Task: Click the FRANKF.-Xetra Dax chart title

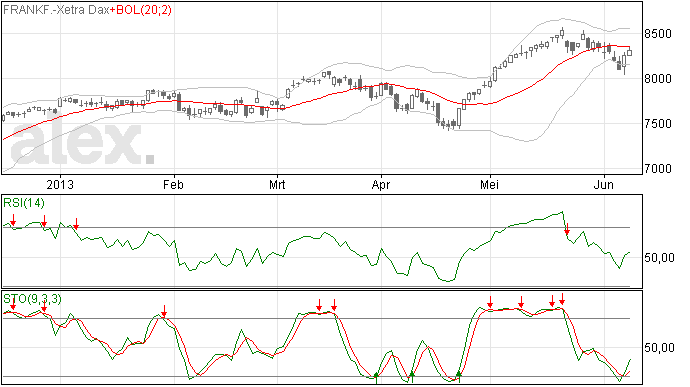Action: pyautogui.click(x=56, y=10)
